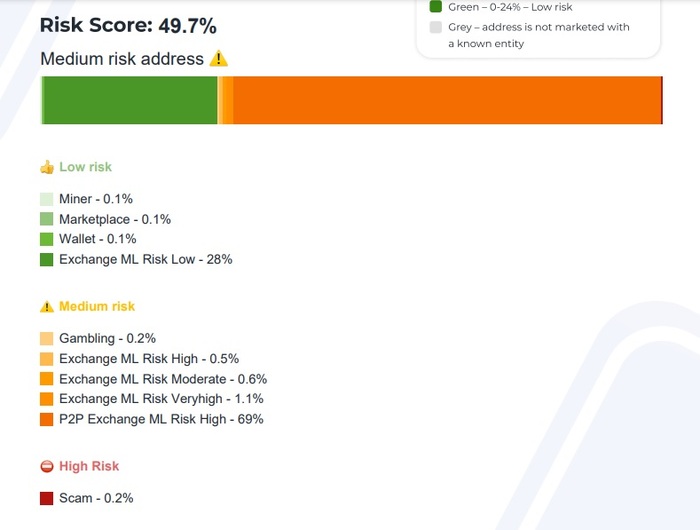Click the Low risk section heading
700x530 pixels.
(x=85, y=167)
